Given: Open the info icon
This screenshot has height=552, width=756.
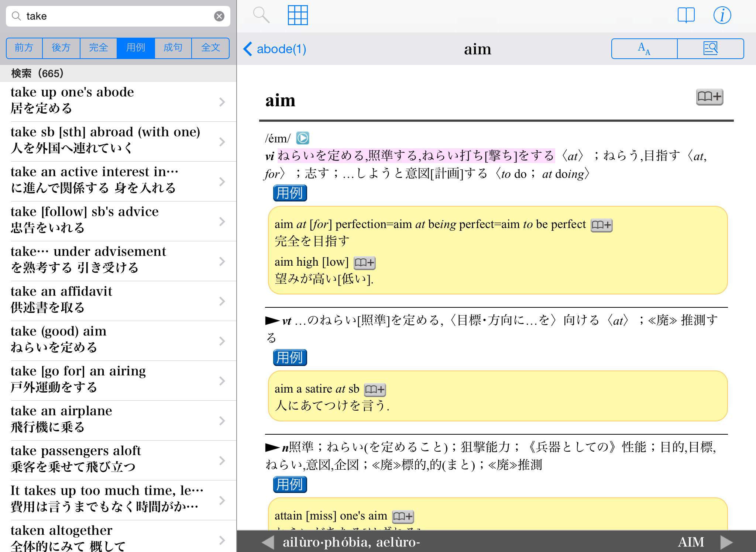Looking at the screenshot, I should [x=722, y=15].
